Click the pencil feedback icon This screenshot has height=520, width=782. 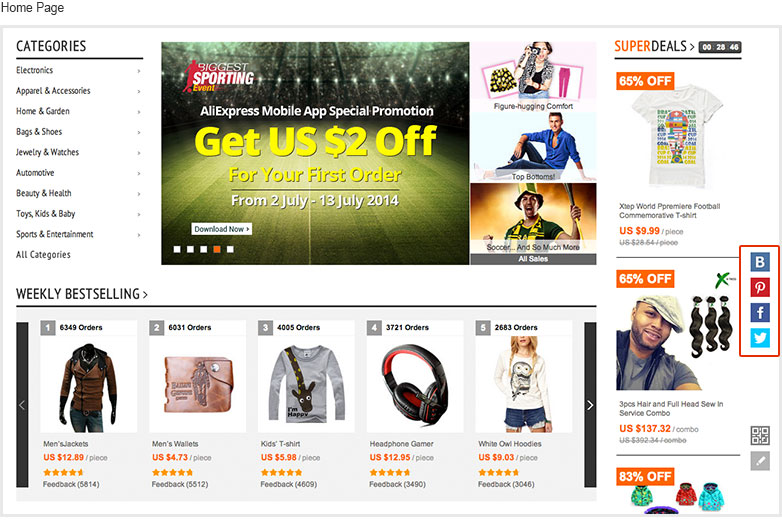760,461
